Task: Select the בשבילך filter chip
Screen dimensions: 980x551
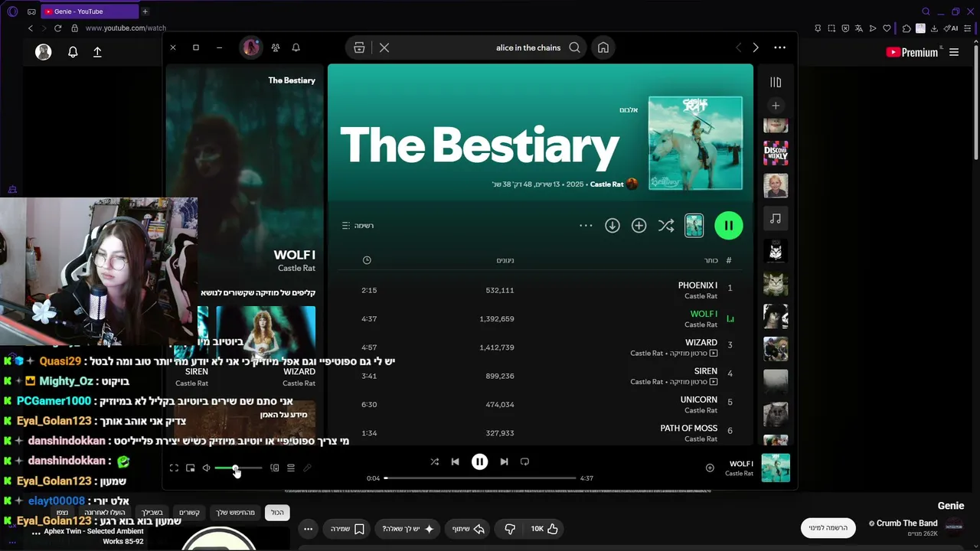Action: click(x=152, y=513)
